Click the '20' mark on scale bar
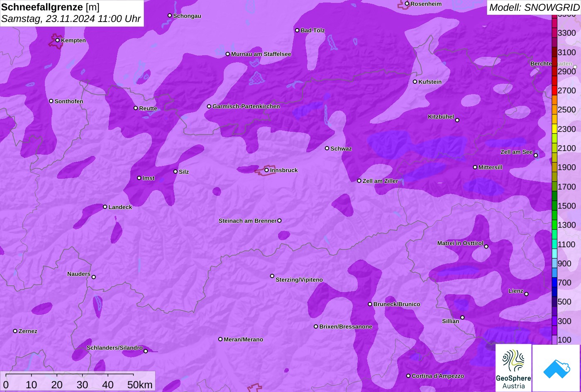 coord(57,385)
